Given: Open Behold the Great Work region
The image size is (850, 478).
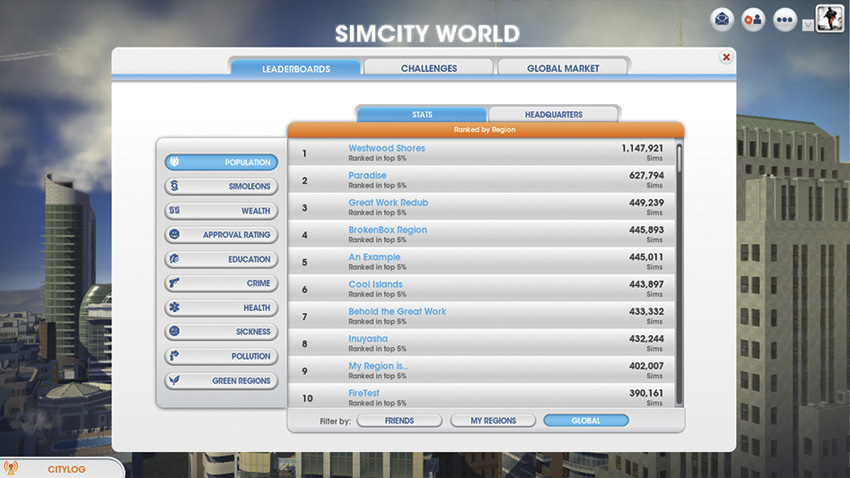Looking at the screenshot, I should [397, 311].
